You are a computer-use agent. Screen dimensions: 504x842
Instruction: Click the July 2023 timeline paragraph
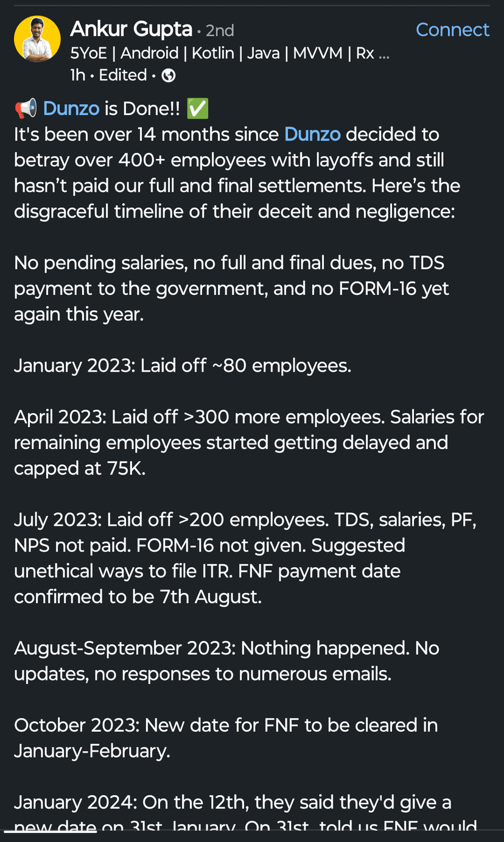[x=243, y=557]
